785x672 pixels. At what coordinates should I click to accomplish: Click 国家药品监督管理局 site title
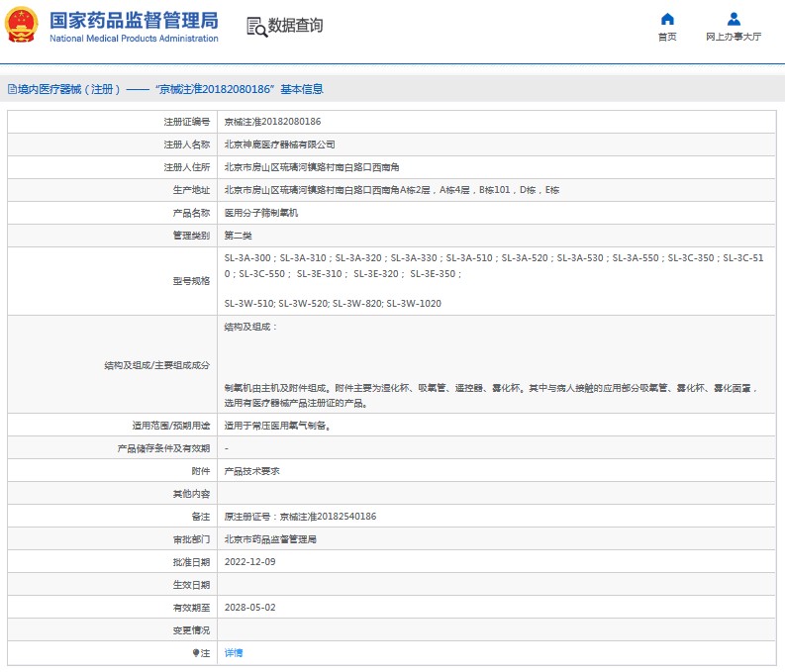(134, 20)
